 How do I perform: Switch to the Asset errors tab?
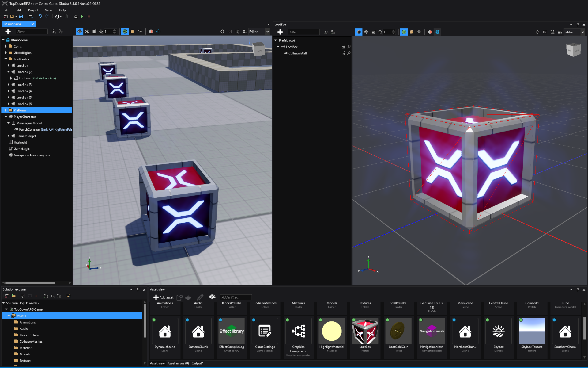pos(178,363)
